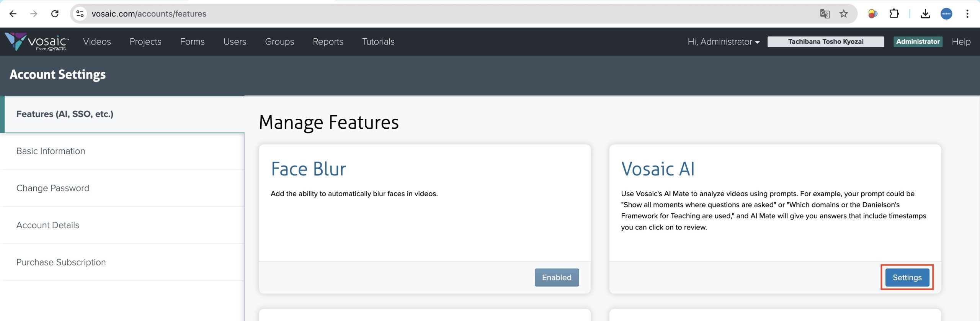This screenshot has width=980, height=321.
Task: Go to the Reports navigation item
Action: click(328, 42)
